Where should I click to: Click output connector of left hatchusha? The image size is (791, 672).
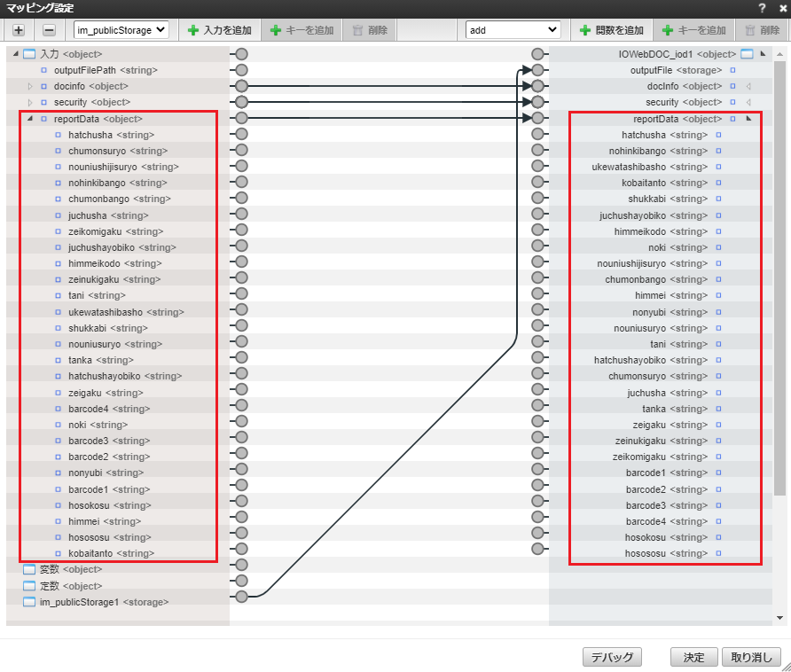241,134
